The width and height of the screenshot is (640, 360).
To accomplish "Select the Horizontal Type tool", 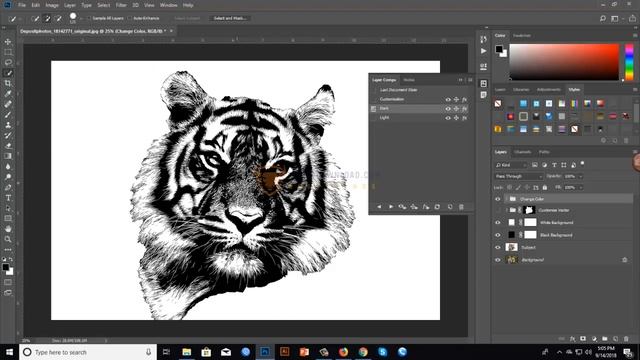I will [8, 198].
